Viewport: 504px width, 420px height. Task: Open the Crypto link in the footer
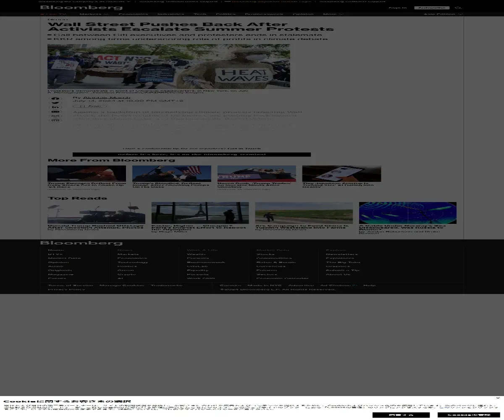(126, 274)
